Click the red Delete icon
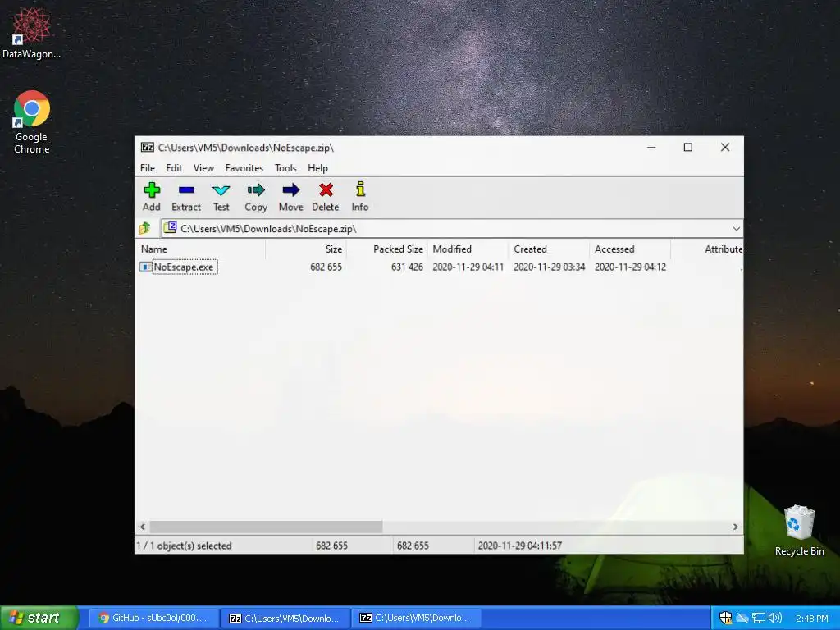 [x=326, y=190]
